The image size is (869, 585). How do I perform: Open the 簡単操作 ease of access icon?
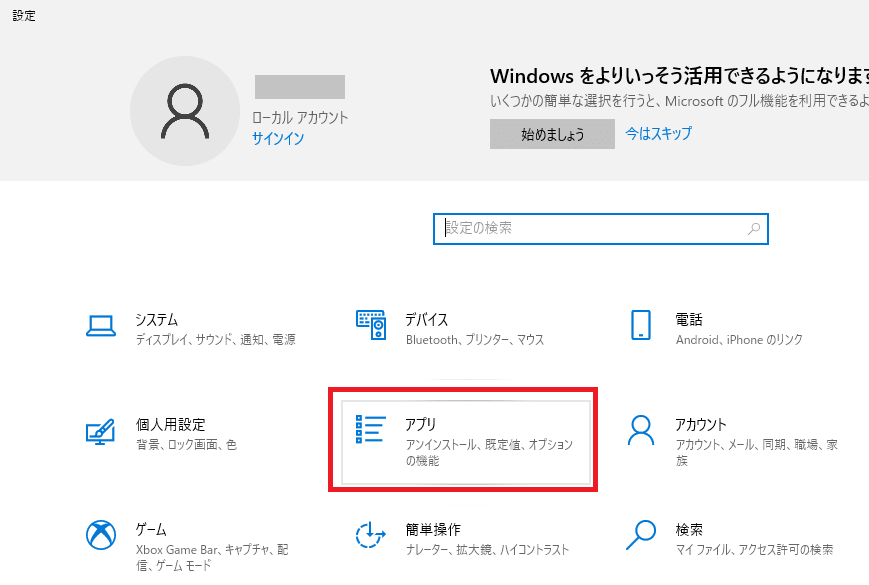pos(370,535)
